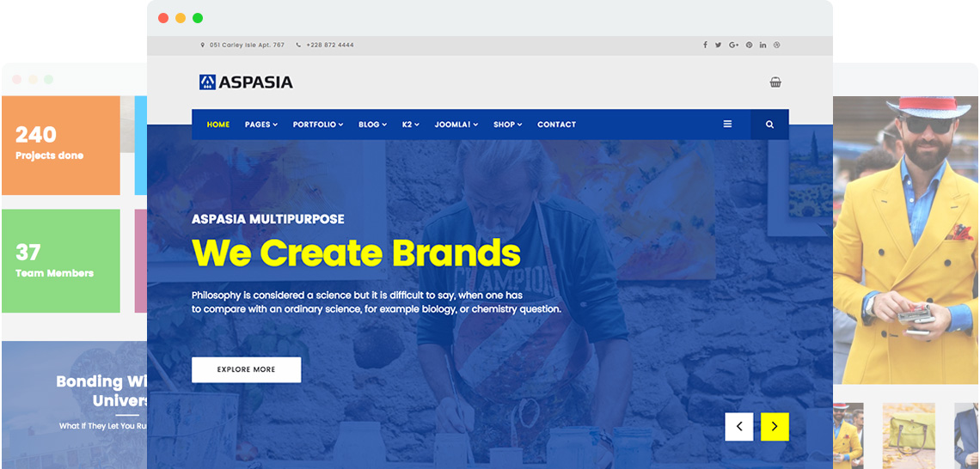980x469 pixels.
Task: Select the Home menu item
Action: [x=218, y=125]
